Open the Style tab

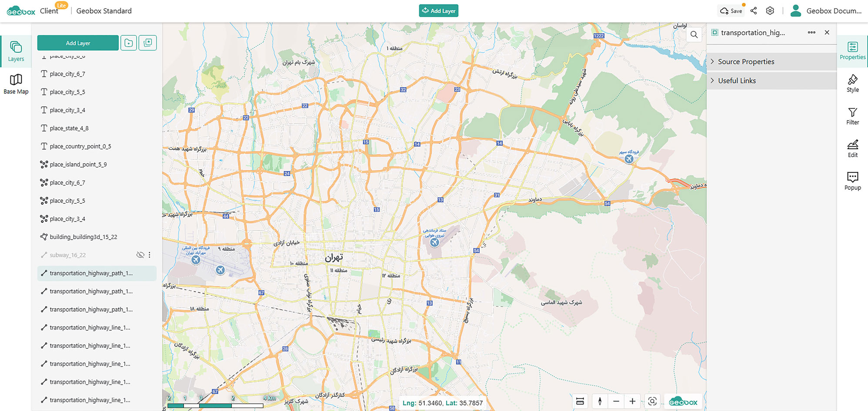click(852, 84)
